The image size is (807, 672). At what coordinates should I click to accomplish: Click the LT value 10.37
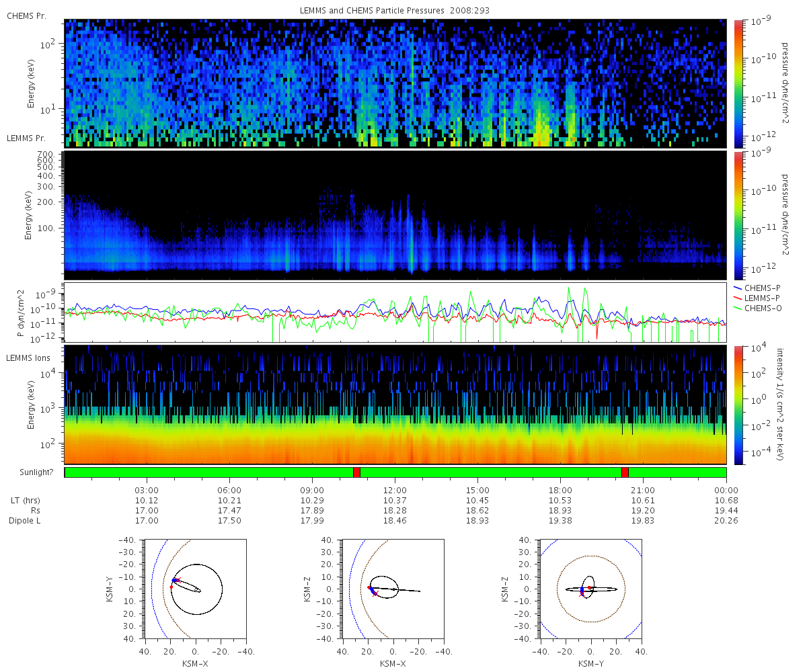coord(395,501)
